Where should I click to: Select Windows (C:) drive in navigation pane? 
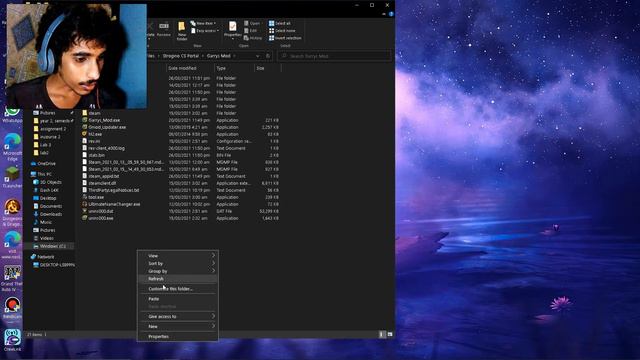pyautogui.click(x=50, y=246)
